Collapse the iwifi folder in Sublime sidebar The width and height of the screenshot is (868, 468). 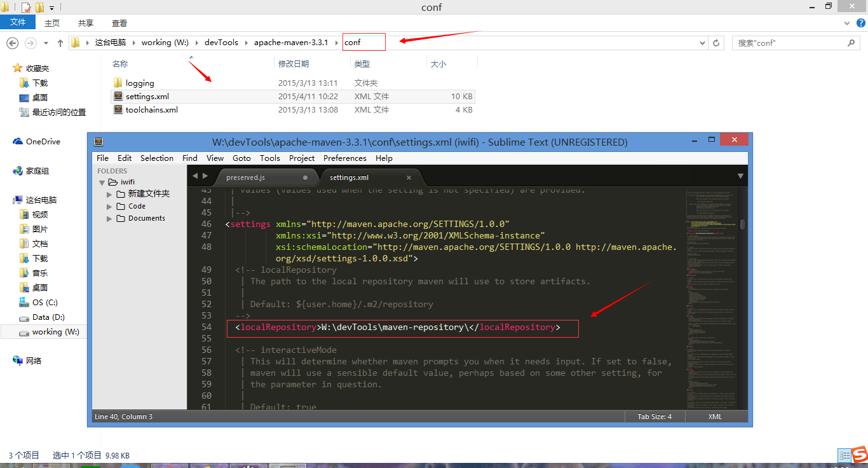[x=102, y=182]
